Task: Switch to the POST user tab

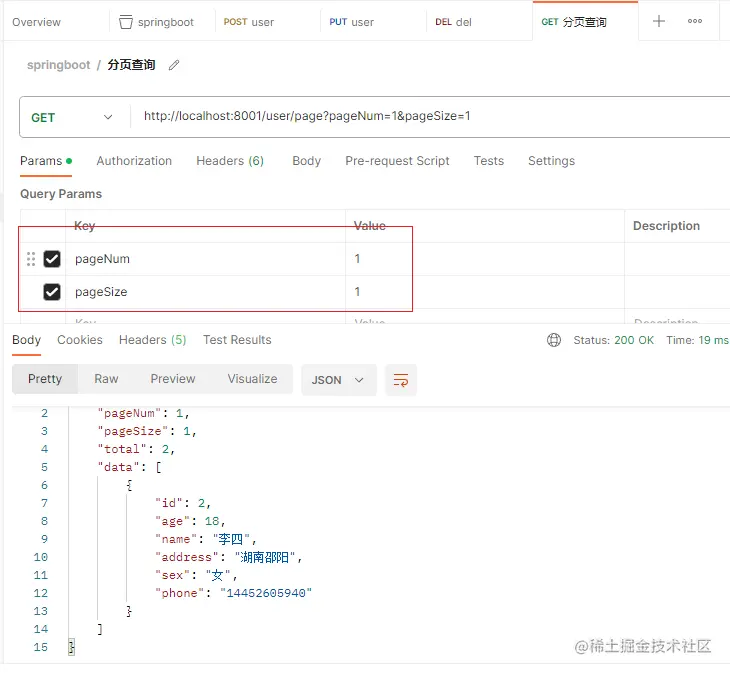Action: coord(249,22)
